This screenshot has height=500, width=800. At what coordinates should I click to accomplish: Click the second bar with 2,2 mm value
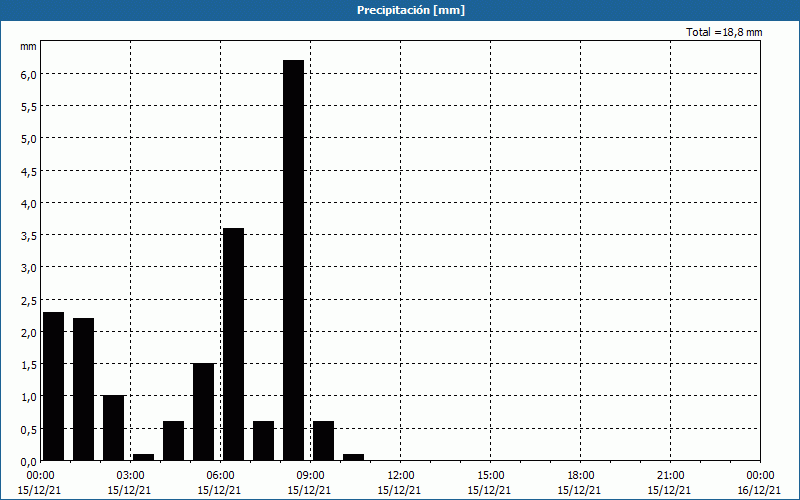83,389
